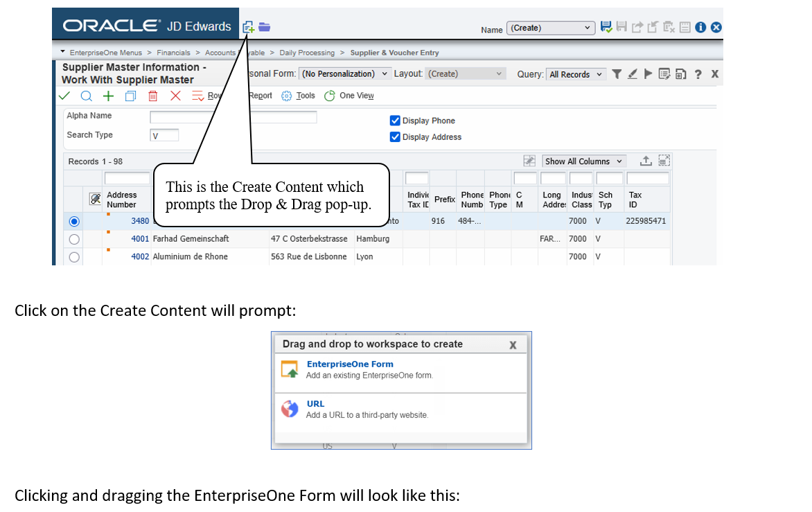
Task: Click the magnifier Find icon
Action: tap(86, 96)
